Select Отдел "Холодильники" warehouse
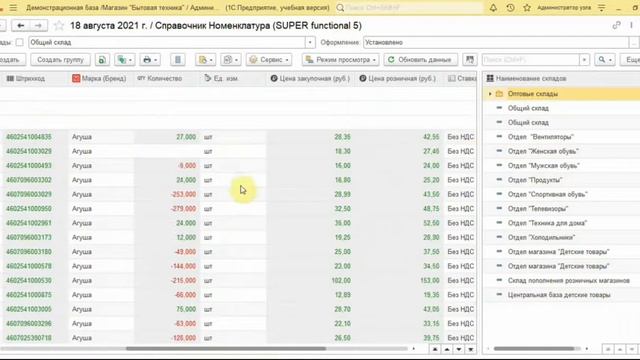Image resolution: width=640 pixels, height=360 pixels. point(542,237)
